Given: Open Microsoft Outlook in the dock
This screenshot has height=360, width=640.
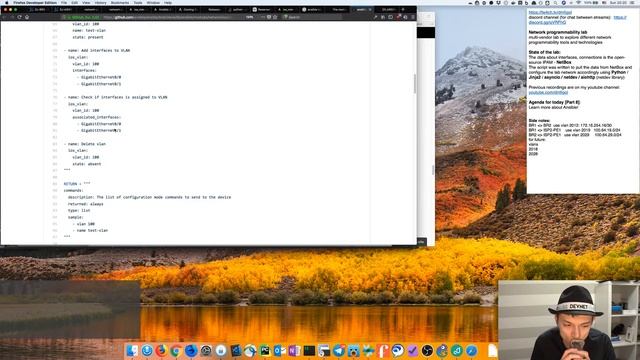Looking at the screenshot, I should pos(280,351).
